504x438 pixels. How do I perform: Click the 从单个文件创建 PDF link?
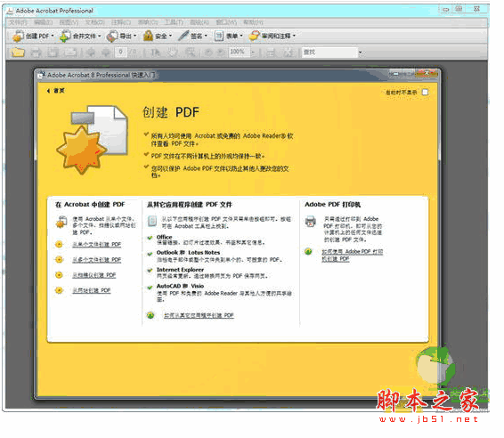96,245
